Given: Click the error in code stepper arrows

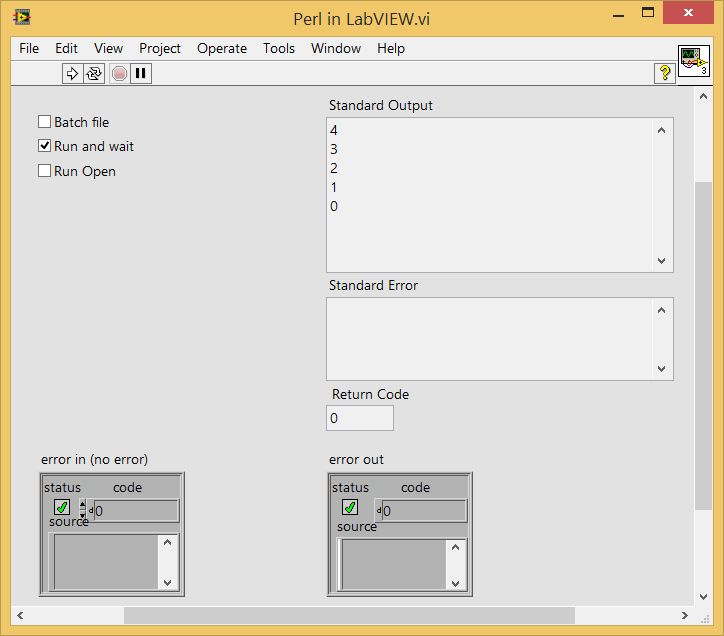Looking at the screenshot, I should 83,510.
